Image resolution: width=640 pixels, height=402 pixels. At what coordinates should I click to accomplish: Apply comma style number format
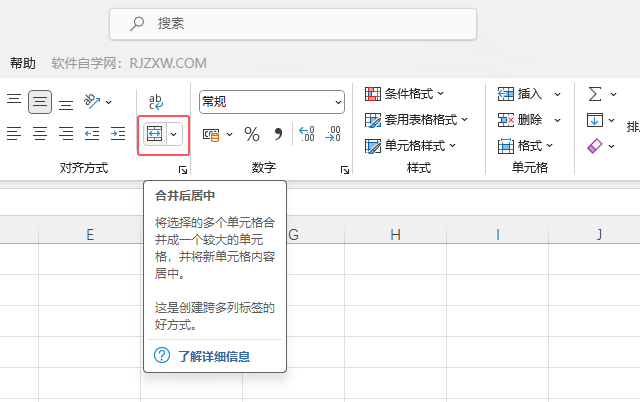coord(278,134)
